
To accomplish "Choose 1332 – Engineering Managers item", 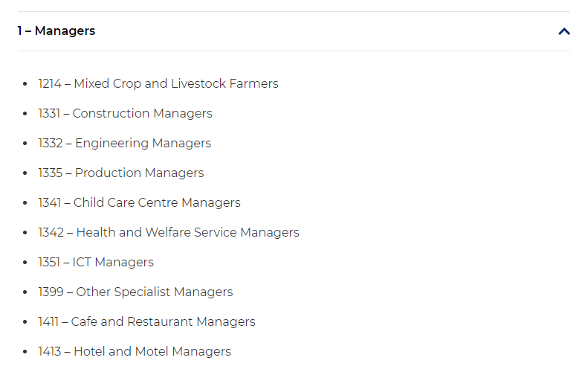I will coord(124,143).
